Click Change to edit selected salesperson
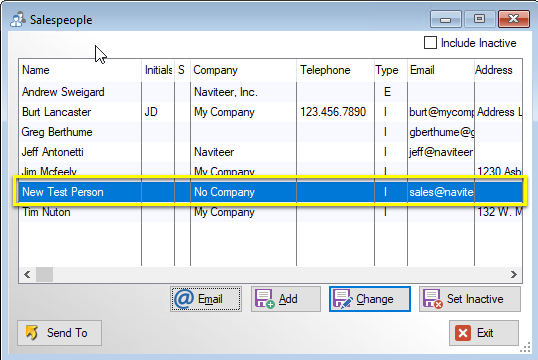Image resolution: width=538 pixels, height=360 pixels. coord(370,299)
